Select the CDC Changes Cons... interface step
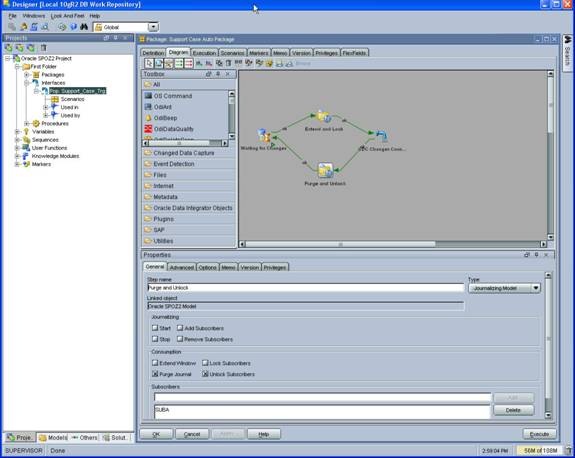 pyautogui.click(x=381, y=136)
